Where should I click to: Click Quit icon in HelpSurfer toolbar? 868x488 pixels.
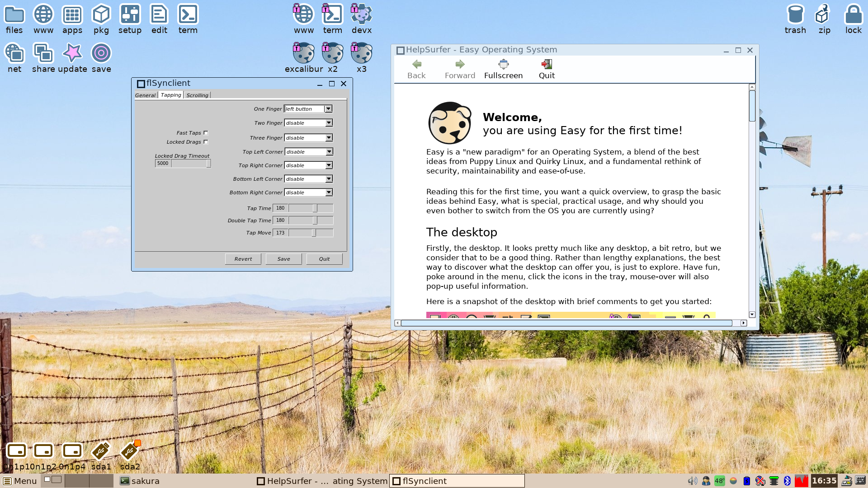(x=547, y=69)
